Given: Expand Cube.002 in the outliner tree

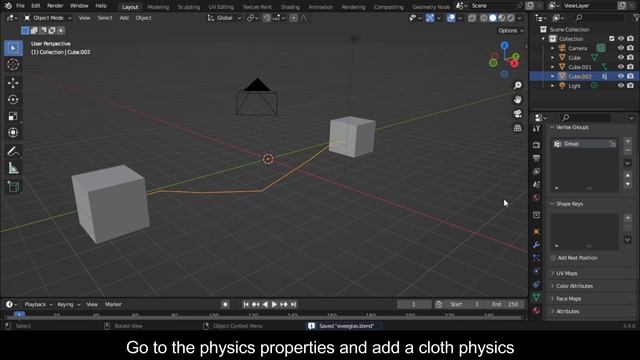Looking at the screenshot, I should [x=552, y=76].
